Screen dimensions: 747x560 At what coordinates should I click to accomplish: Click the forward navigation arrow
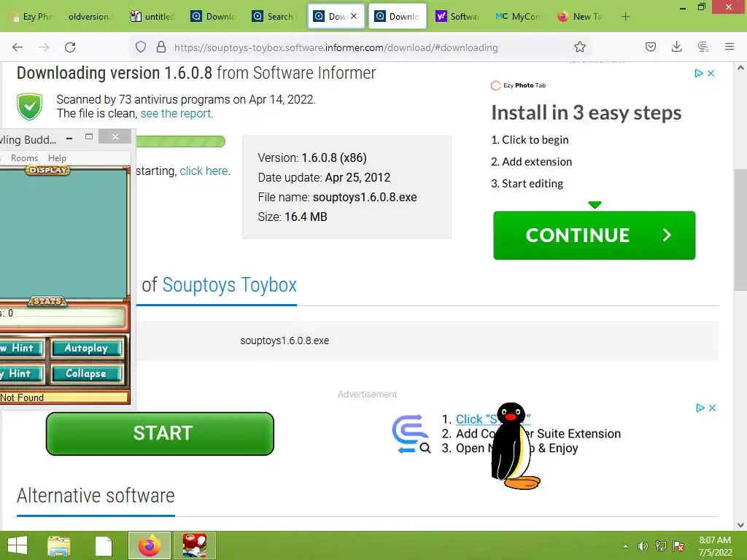click(x=44, y=47)
